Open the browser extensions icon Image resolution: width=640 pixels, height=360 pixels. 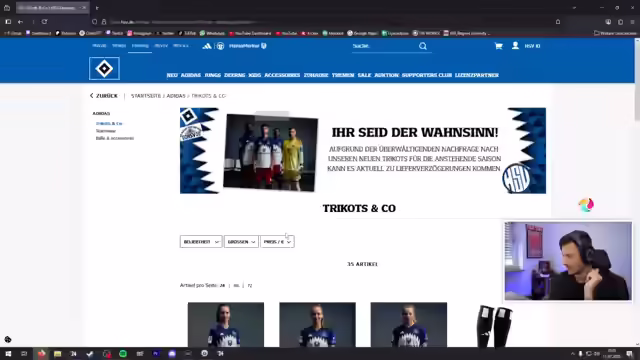(x=620, y=22)
